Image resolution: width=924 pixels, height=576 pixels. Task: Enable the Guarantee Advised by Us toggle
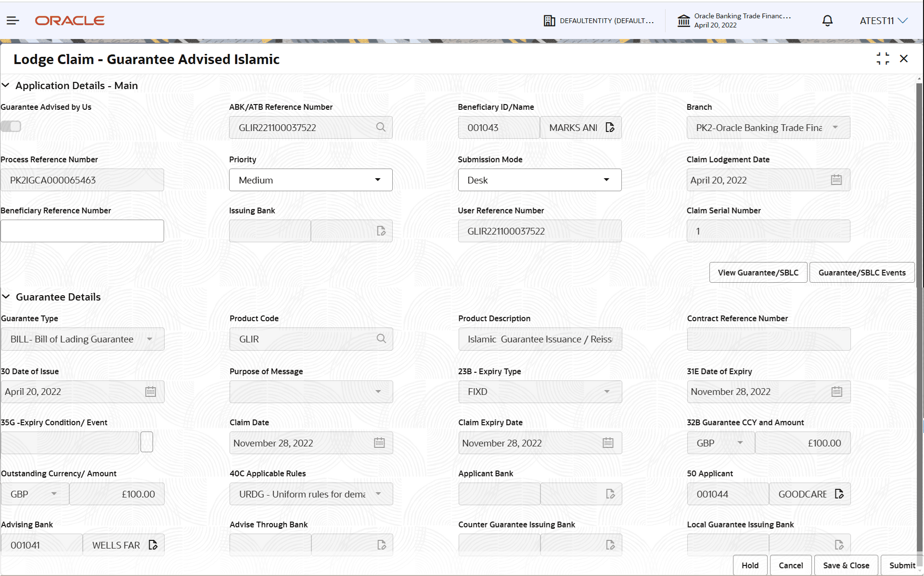coord(11,126)
